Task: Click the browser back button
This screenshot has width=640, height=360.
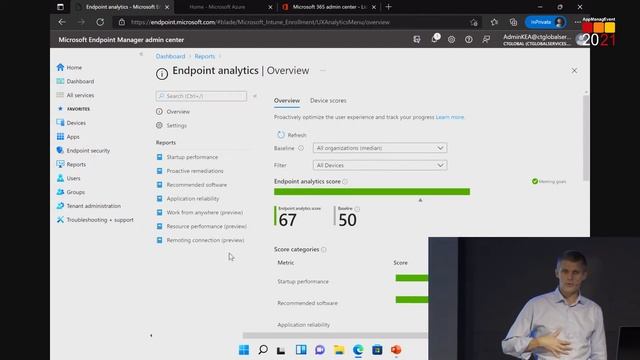Action: point(62,22)
